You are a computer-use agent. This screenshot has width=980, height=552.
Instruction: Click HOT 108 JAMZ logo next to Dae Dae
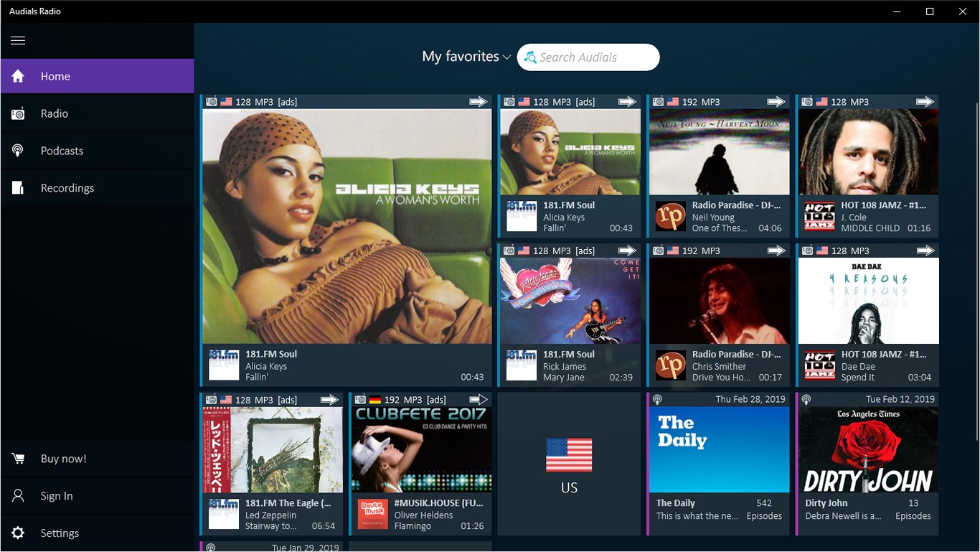(819, 365)
